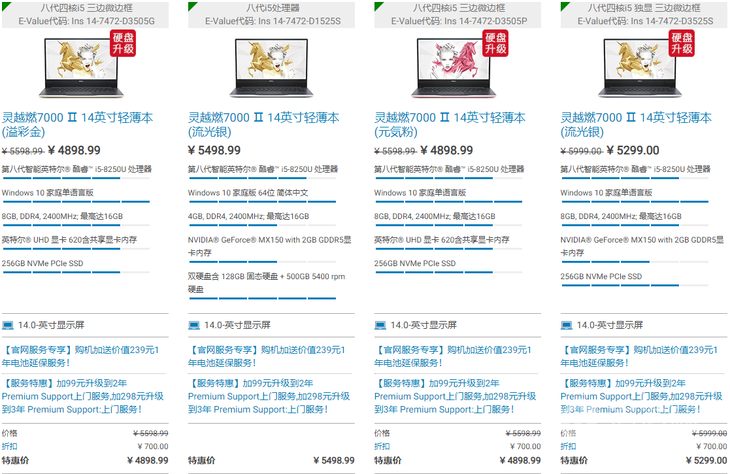Open the laptop image under Ins 14-7472-D1525S
The image size is (730, 474).
tap(271, 68)
